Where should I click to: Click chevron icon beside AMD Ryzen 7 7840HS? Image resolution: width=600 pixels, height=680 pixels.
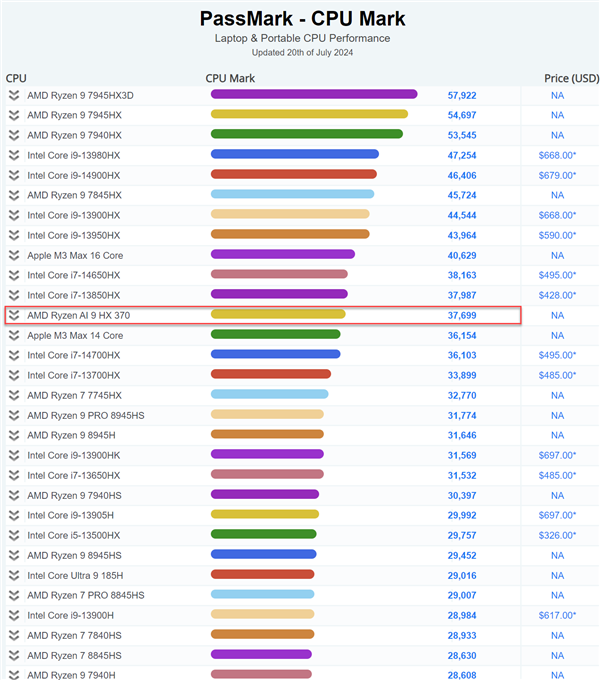tap(14, 635)
